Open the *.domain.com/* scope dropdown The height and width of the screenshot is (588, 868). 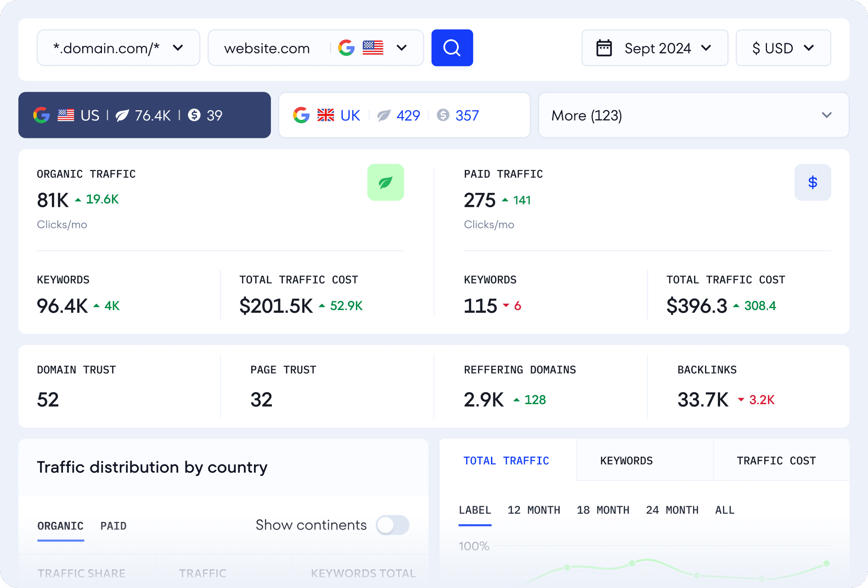(x=118, y=48)
